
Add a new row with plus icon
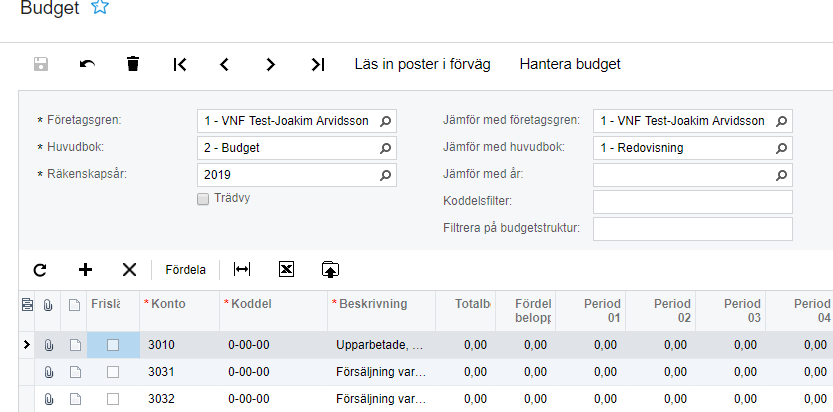coord(86,269)
